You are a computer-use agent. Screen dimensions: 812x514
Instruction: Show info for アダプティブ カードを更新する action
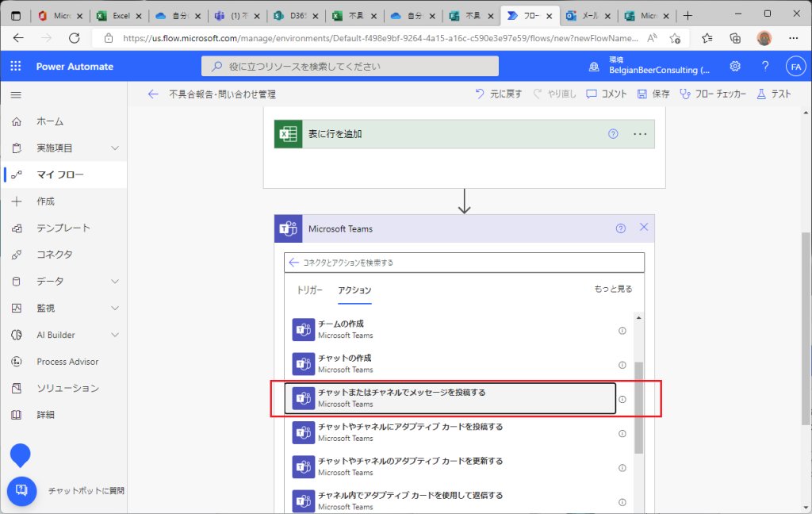622,467
